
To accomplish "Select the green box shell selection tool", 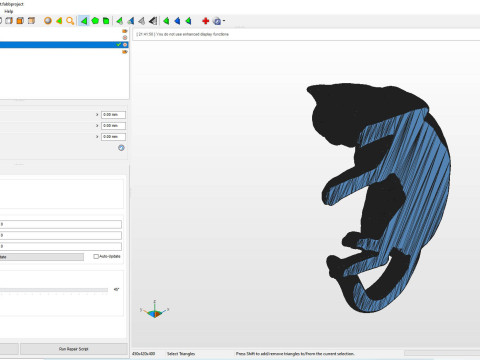I will click(x=106, y=21).
